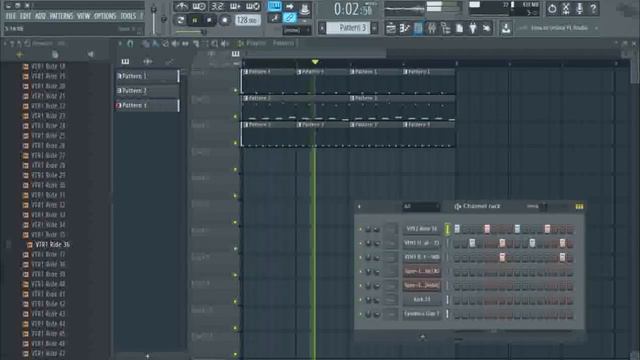Open the Piano roll view icon
640x360 pixels.
click(404, 28)
